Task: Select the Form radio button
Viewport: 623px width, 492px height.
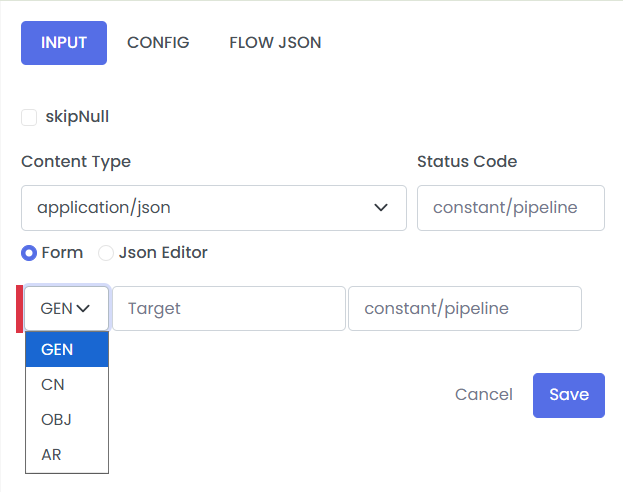Action: tap(29, 253)
